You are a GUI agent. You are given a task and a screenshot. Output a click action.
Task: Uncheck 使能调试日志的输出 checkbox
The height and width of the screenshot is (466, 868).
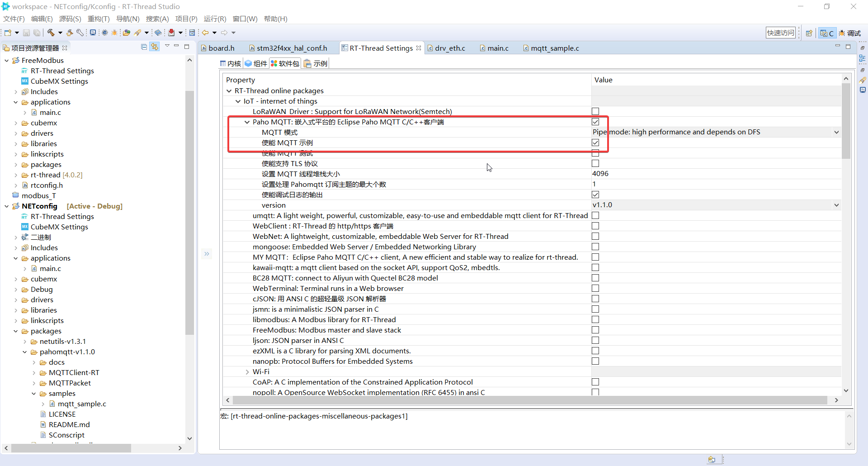[x=595, y=195]
